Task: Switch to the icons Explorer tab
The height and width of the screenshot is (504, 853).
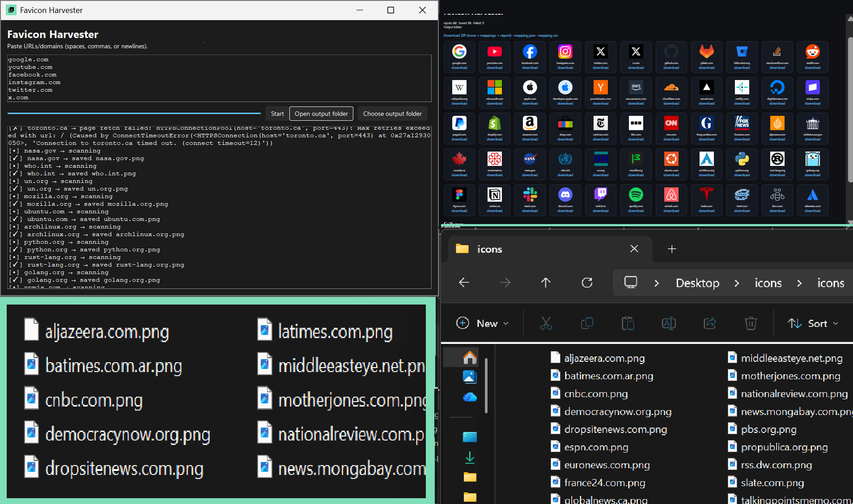Action: pos(489,249)
